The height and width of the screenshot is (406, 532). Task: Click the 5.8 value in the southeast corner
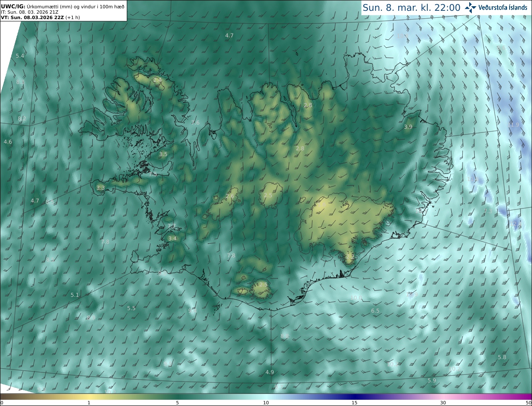[x=502, y=357]
